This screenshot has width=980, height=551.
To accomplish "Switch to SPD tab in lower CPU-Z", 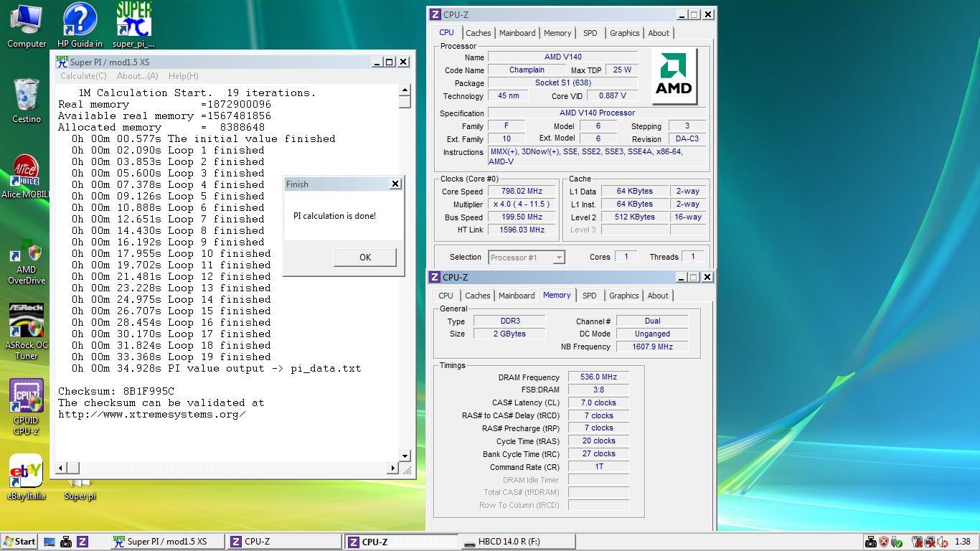I will click(589, 296).
